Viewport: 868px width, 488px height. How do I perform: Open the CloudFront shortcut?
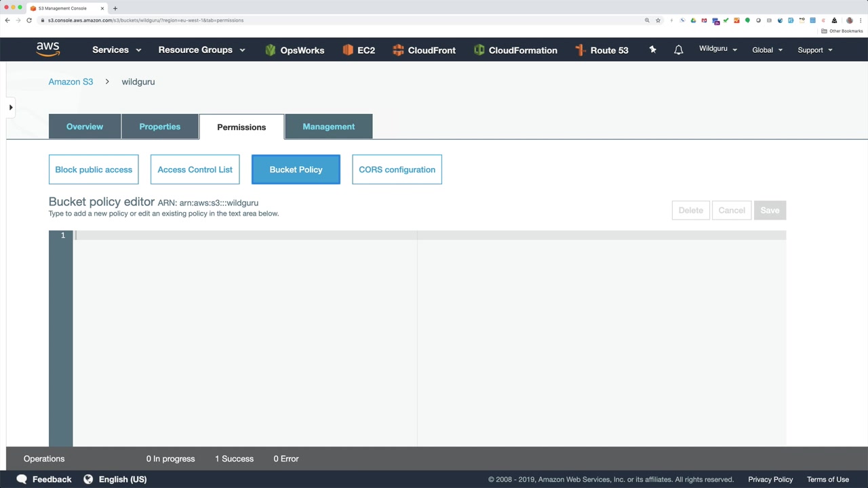(x=424, y=50)
